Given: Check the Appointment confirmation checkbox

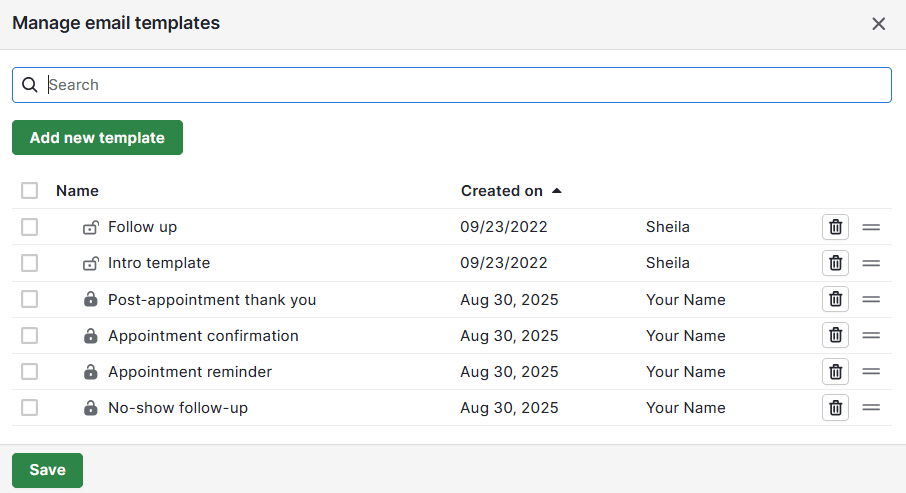Looking at the screenshot, I should 29,335.
